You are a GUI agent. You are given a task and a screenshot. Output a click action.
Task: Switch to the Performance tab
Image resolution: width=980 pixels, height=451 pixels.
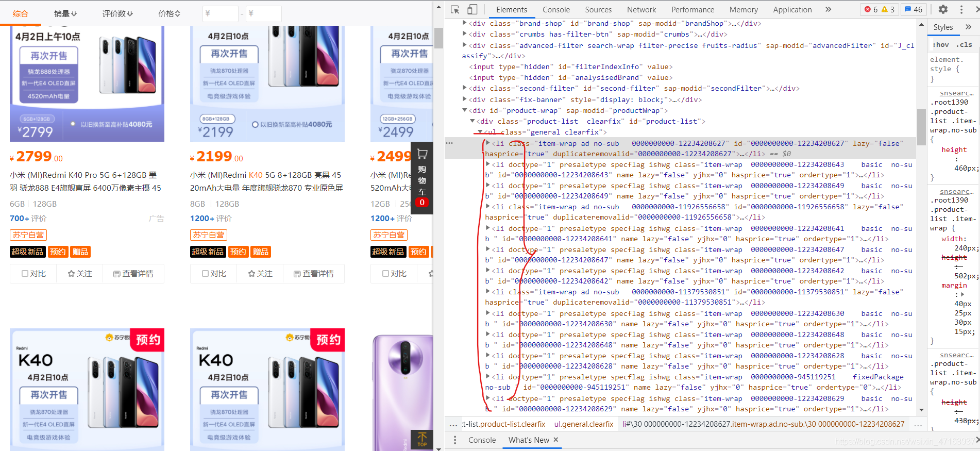coord(692,9)
